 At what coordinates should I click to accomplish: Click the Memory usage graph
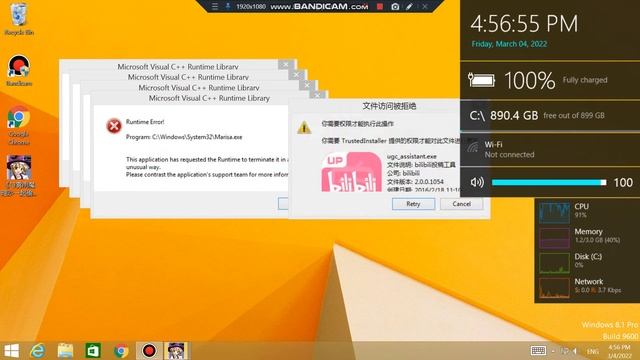pyautogui.click(x=554, y=237)
